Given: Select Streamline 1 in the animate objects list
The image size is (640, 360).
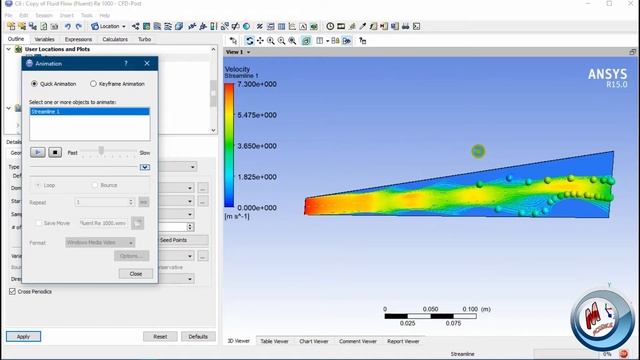Looking at the screenshot, I should point(90,111).
